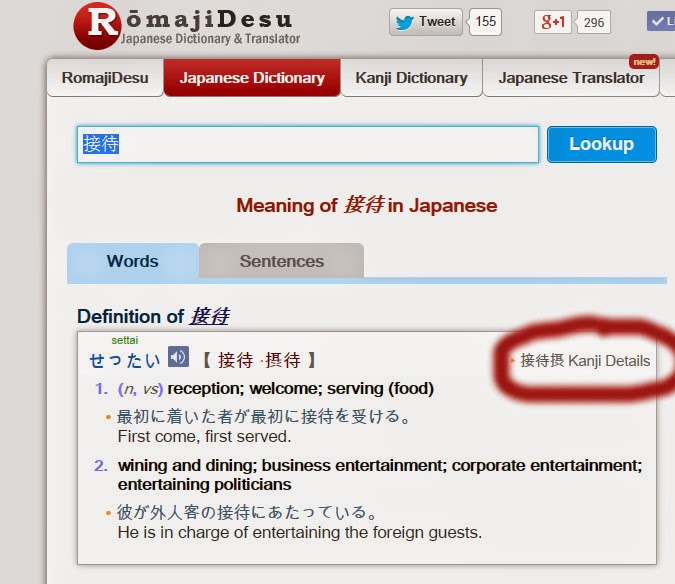Select the Words results tab
Screen dimensions: 675x584
[x=132, y=261]
